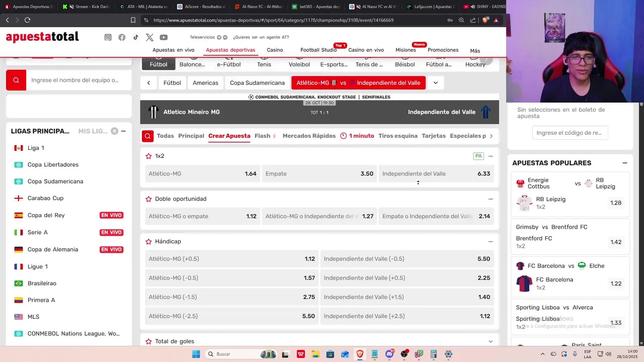Select the Fútbol sport icon tab

click(x=158, y=64)
